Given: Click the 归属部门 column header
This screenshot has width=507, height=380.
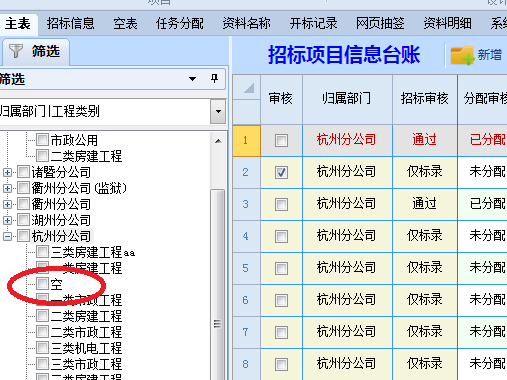Looking at the screenshot, I should (347, 99).
